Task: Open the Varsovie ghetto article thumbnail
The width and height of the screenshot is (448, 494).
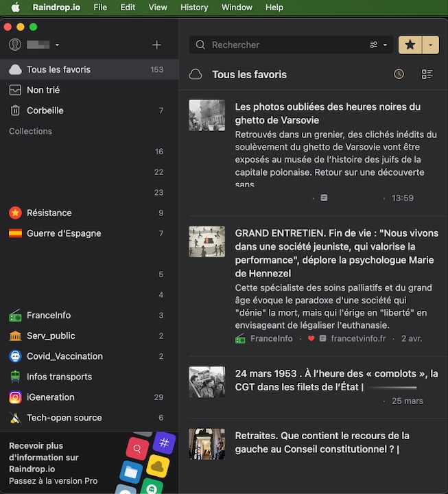Action: point(207,115)
